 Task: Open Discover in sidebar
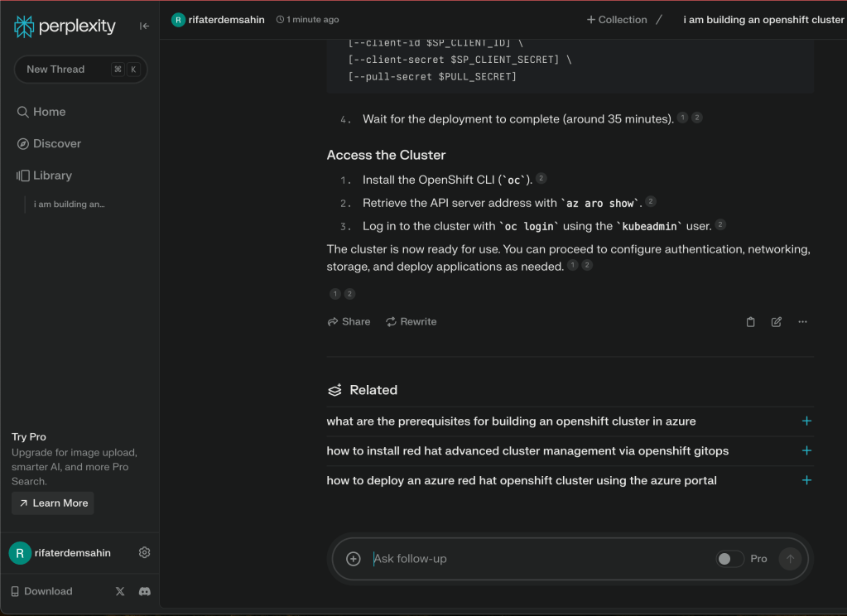49,144
